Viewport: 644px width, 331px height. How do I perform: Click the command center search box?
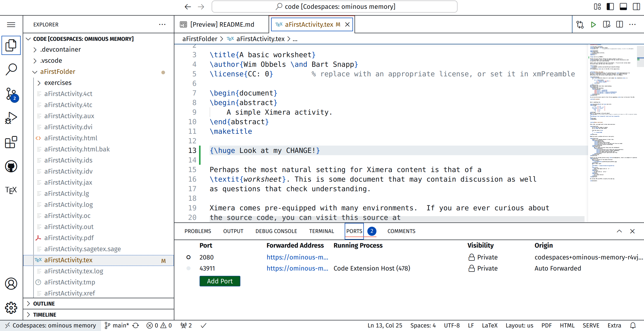(335, 7)
